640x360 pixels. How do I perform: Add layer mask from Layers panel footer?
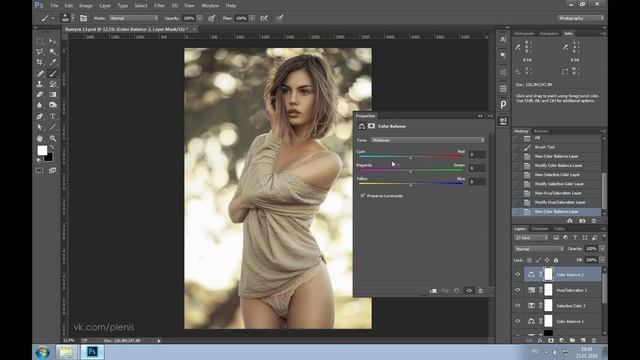pos(551,340)
